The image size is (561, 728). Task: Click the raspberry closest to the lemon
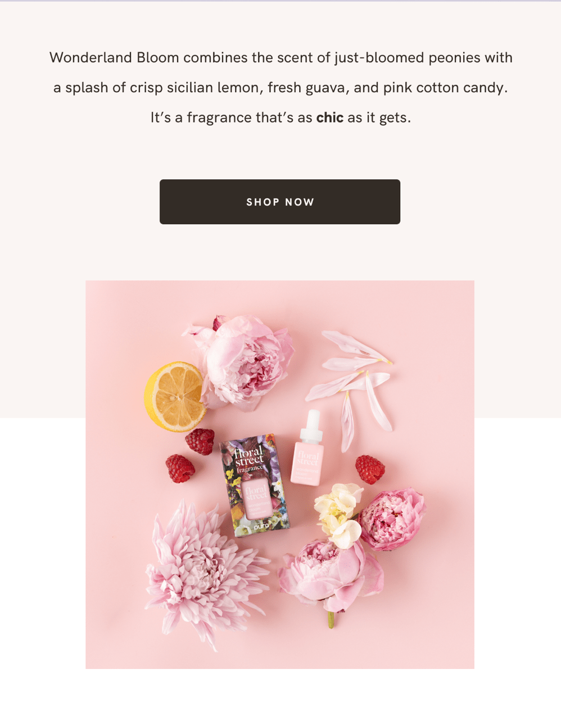point(200,441)
